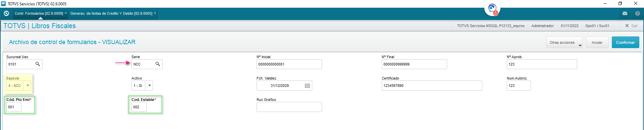Image resolution: width=644 pixels, height=130 pixels.
Task: Close the Contr. Formularios tab
Action: pyautogui.click(x=66, y=13)
